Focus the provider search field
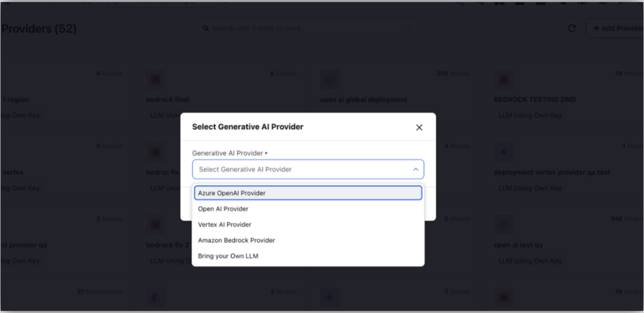 308,28
